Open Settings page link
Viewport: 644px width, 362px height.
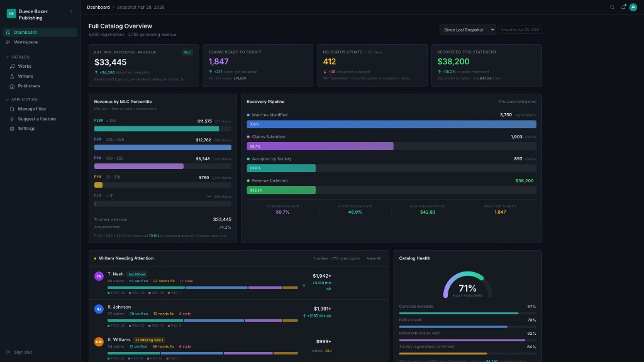[x=26, y=129]
